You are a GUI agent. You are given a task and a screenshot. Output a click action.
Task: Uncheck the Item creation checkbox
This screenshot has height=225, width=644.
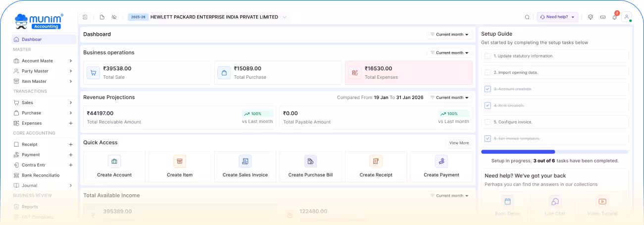(x=488, y=105)
